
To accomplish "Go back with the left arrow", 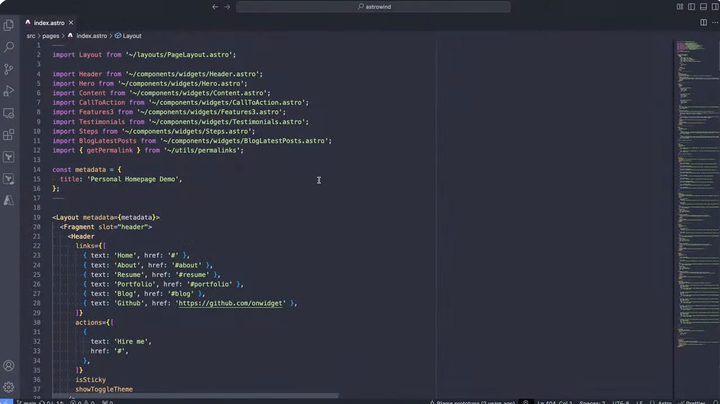I will pyautogui.click(x=215, y=7).
